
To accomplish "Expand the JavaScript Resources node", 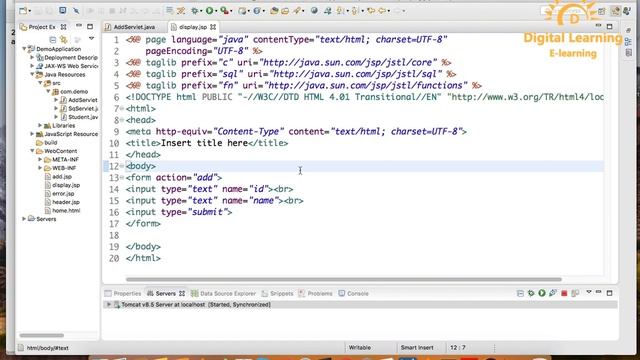I will point(32,134).
